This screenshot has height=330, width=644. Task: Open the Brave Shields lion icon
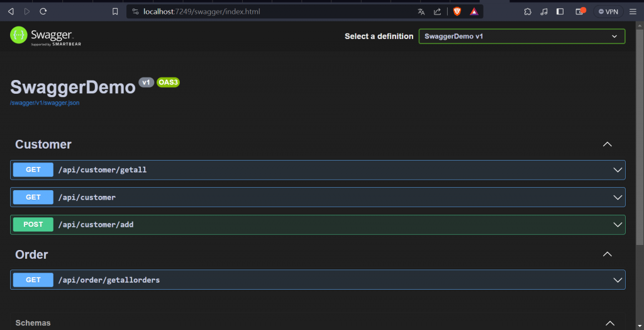click(x=457, y=11)
